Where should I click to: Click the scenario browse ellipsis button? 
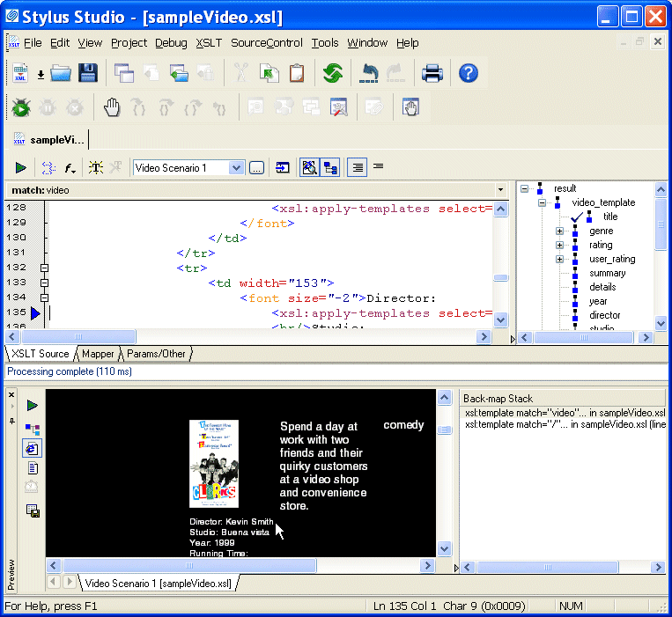pos(256,168)
